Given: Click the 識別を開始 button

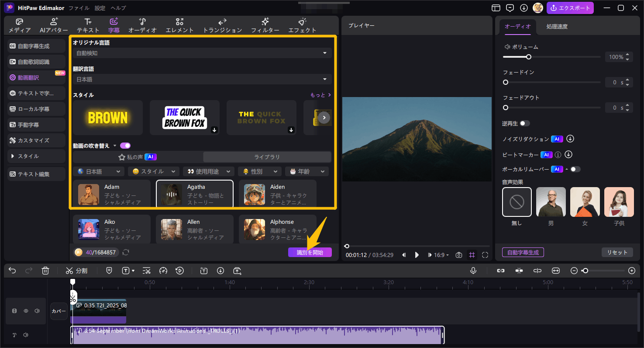Looking at the screenshot, I should (310, 252).
